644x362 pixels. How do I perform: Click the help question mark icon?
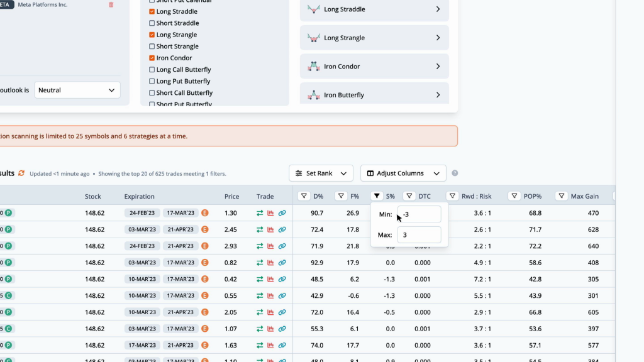[455, 173]
